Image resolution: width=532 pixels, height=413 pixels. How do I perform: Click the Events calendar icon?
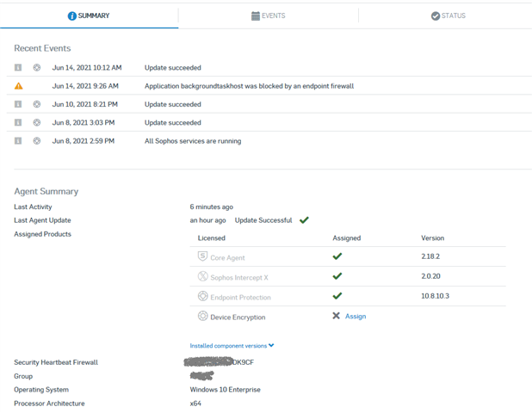tap(256, 16)
